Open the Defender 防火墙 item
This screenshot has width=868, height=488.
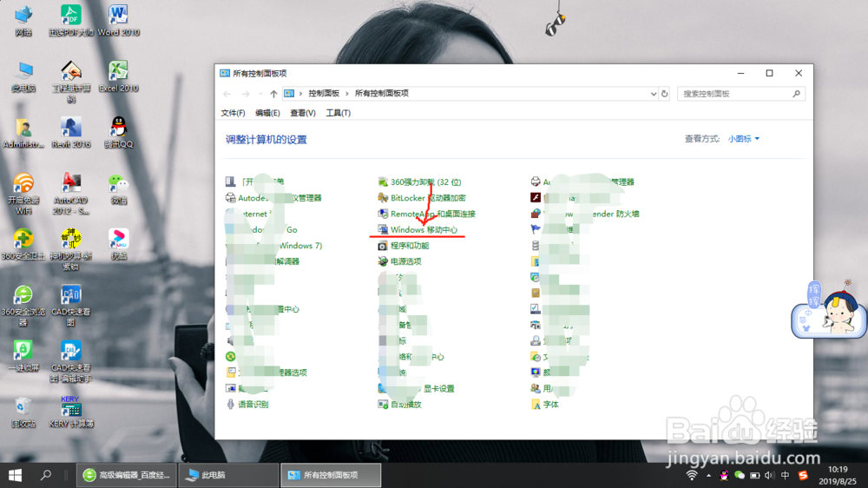point(587,214)
